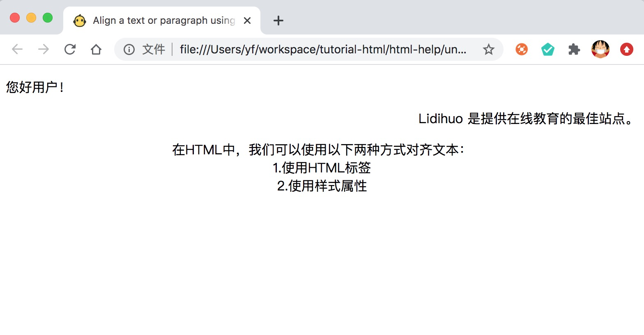Go to the browser home page
644x335 pixels.
point(96,50)
